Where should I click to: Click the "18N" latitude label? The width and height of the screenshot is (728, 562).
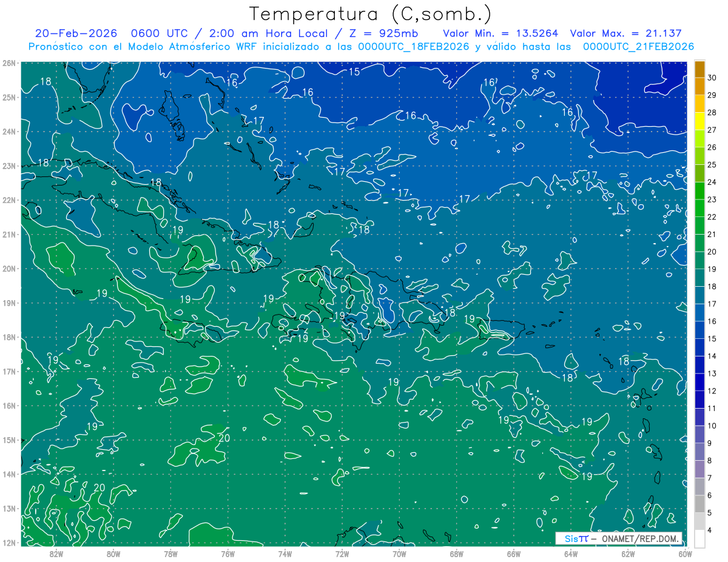8,337
